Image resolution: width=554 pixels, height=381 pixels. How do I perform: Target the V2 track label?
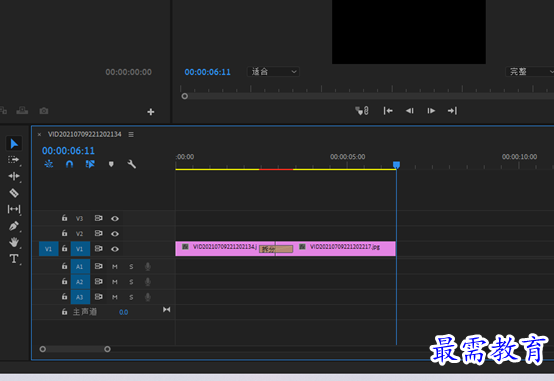79,234
